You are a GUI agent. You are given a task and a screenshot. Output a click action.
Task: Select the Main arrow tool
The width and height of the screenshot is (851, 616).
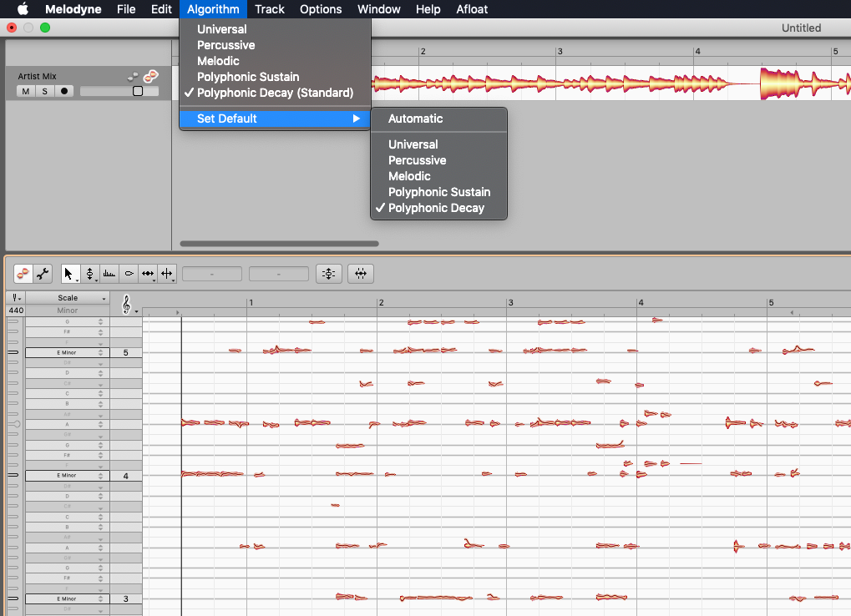[x=70, y=274]
